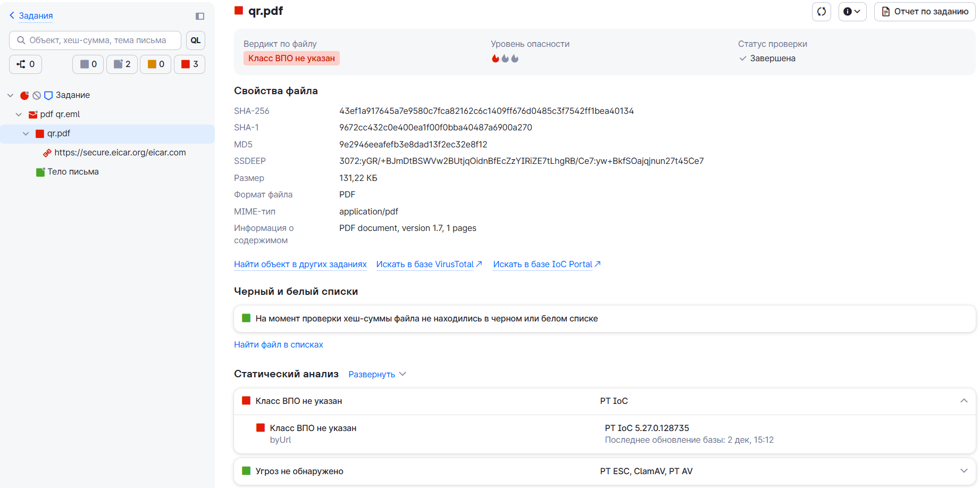Toggle the gray filter showing 0
The width and height of the screenshot is (980, 488).
coord(88,64)
